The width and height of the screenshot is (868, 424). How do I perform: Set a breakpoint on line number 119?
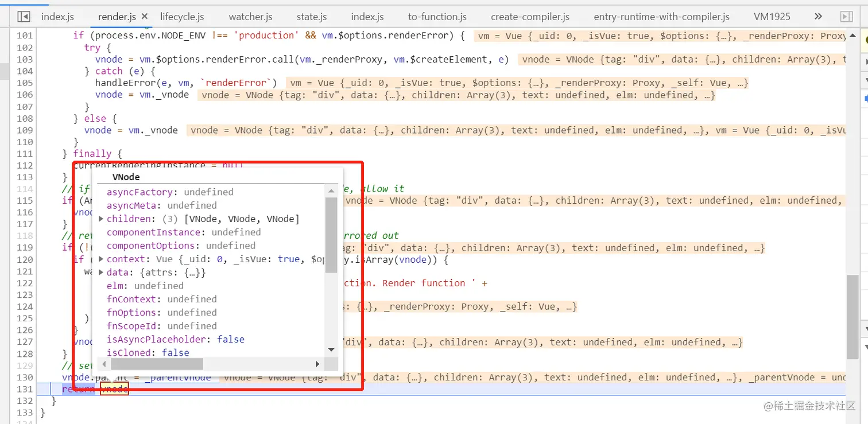click(25, 247)
